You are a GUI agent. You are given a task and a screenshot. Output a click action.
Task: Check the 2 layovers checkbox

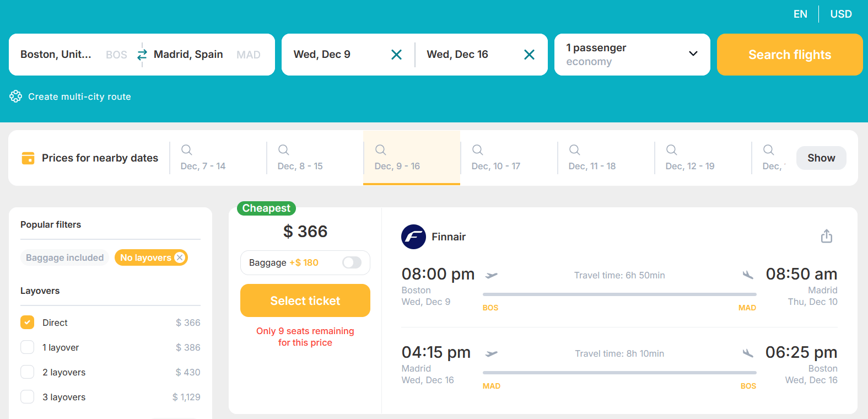tap(28, 372)
